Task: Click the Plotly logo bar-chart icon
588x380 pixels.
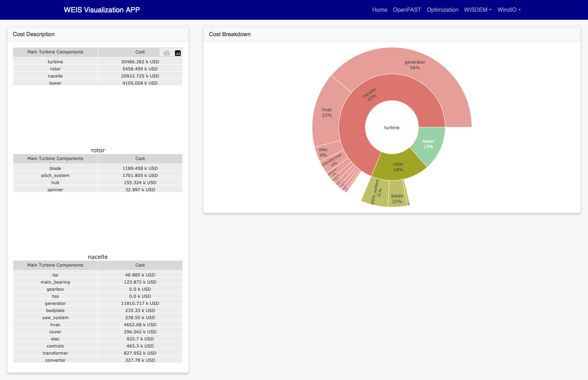Action: (x=178, y=53)
